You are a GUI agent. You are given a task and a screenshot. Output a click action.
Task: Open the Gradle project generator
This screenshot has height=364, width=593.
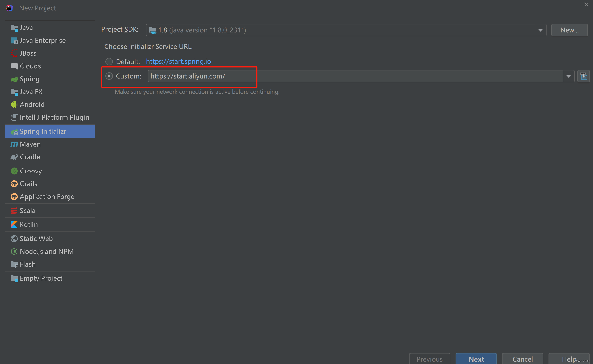(30, 157)
